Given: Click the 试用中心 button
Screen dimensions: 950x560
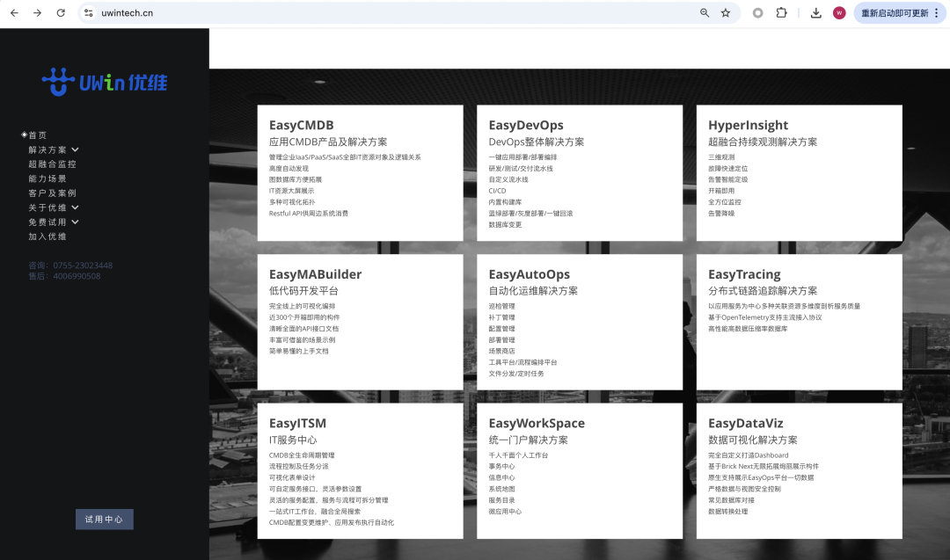Looking at the screenshot, I should tap(104, 520).
